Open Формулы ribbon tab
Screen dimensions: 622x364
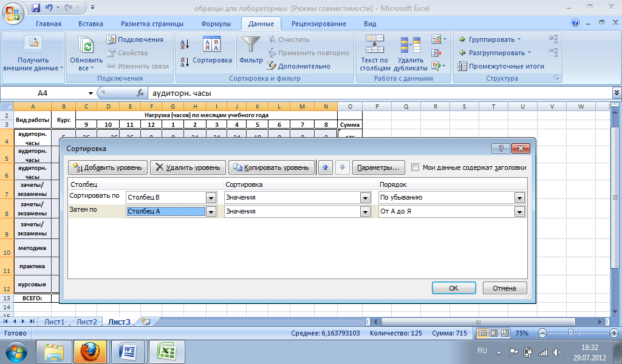[216, 24]
